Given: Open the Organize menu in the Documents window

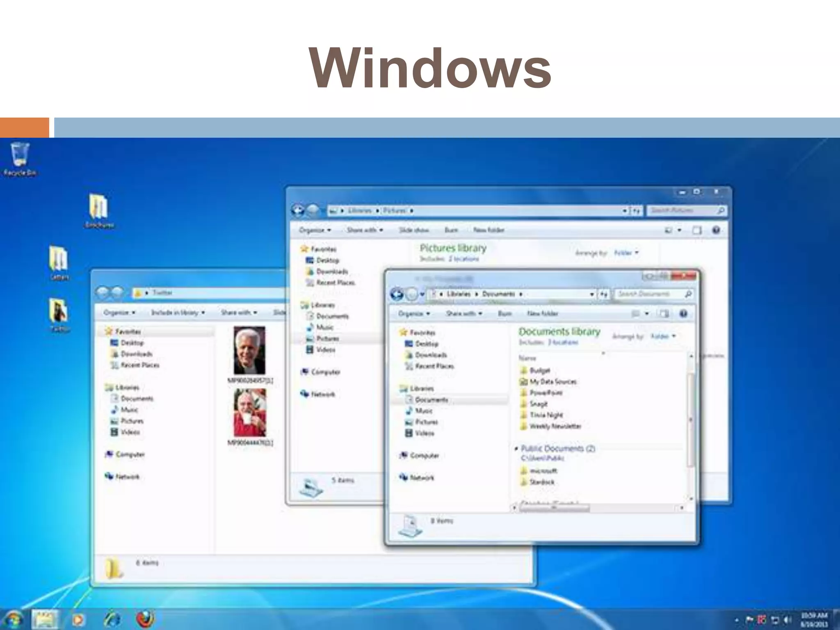Looking at the screenshot, I should [x=414, y=314].
